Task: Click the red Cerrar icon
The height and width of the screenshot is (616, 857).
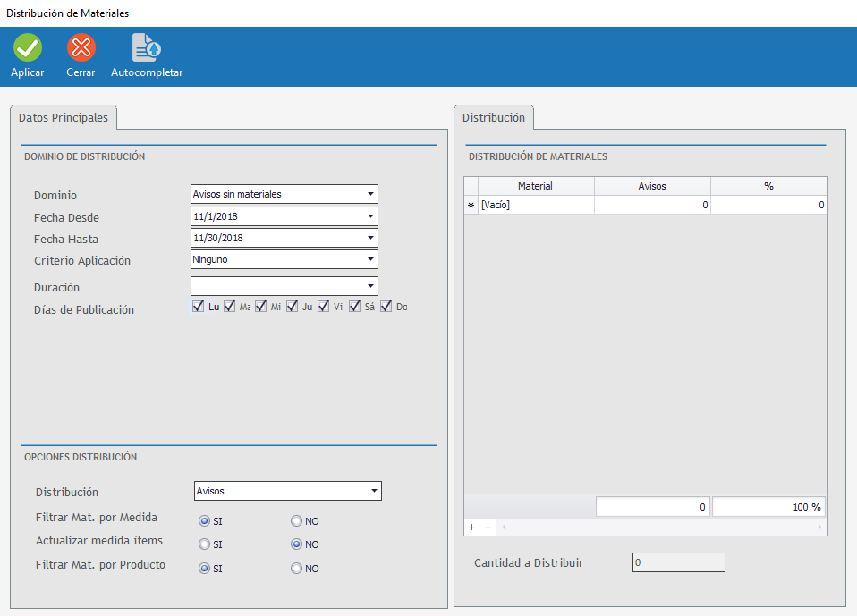Action: (x=81, y=47)
